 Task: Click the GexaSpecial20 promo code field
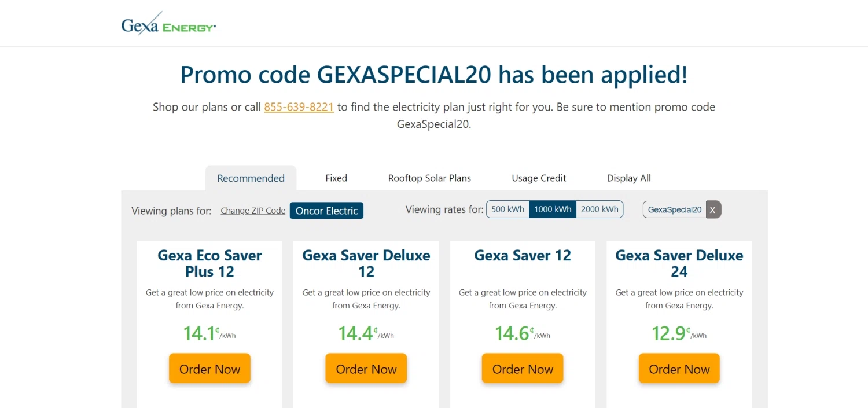click(x=675, y=209)
